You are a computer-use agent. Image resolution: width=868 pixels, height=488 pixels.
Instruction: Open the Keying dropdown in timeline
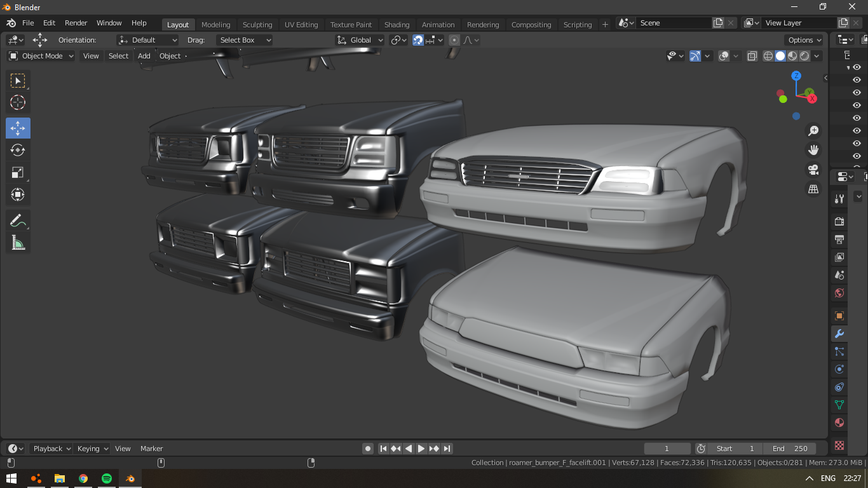coord(92,449)
